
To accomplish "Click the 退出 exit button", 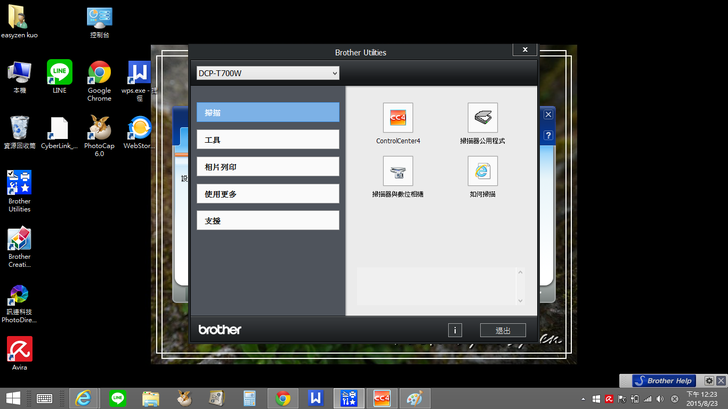I will [503, 330].
